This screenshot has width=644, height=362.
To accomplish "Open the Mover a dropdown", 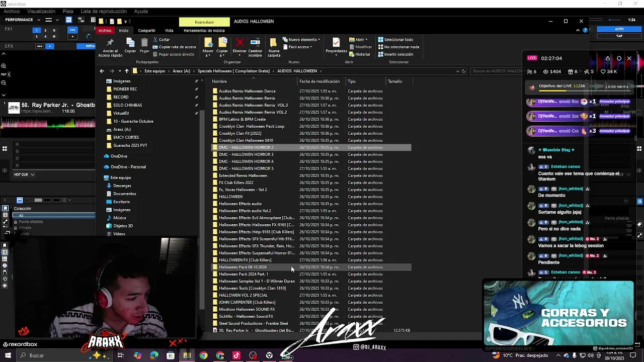I will coord(208,48).
